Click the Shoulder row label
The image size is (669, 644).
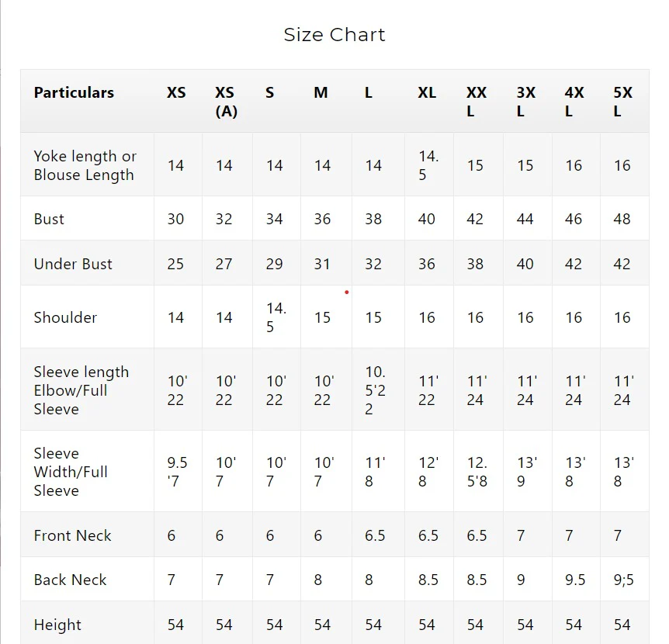click(65, 317)
